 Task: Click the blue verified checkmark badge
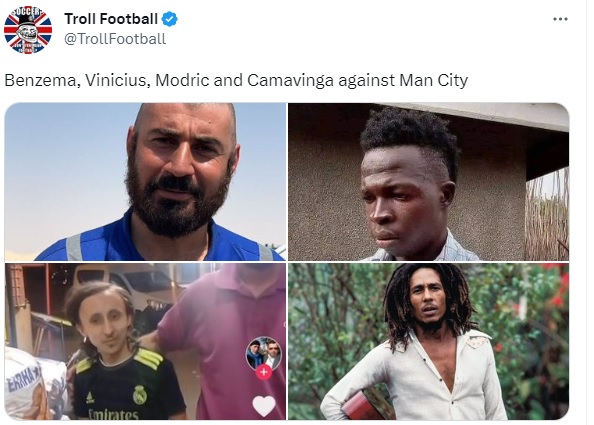click(x=170, y=19)
